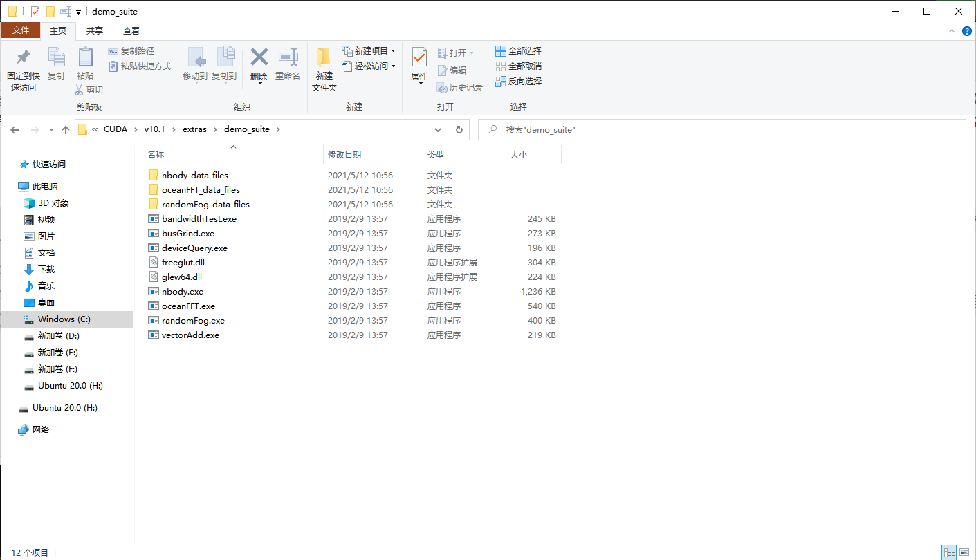Expand the Properties dropdown arrow
This screenshot has width=976, height=560.
pyautogui.click(x=420, y=84)
